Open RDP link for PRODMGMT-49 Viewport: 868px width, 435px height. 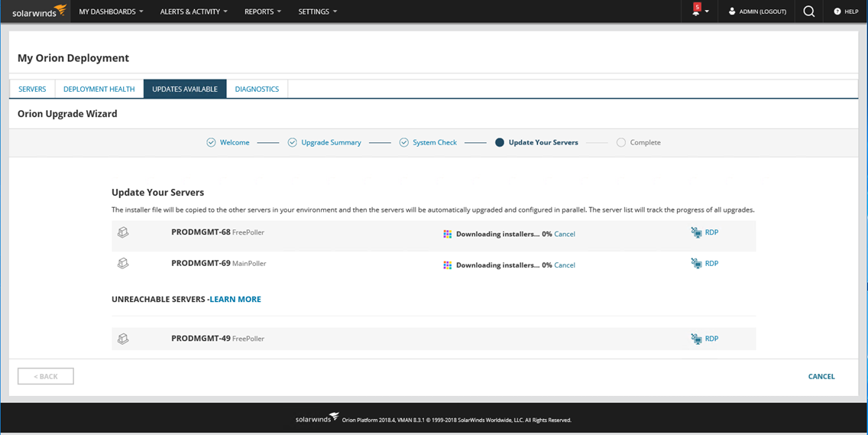[712, 339]
